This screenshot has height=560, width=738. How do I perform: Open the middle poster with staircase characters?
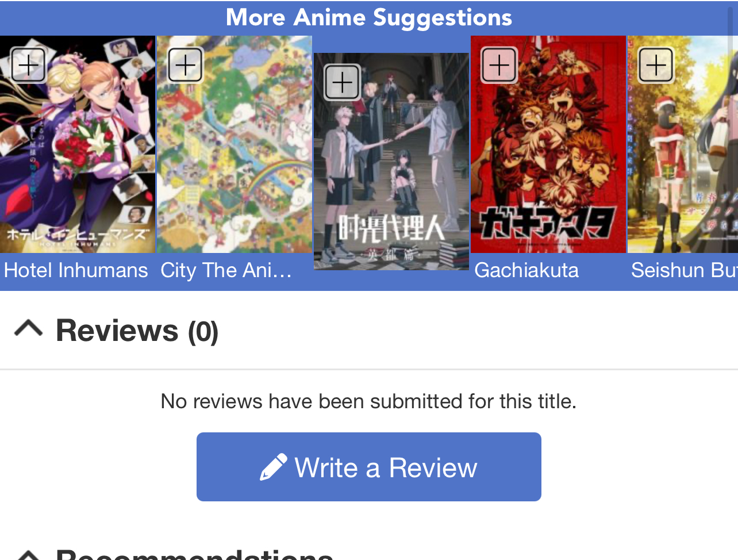point(391,162)
